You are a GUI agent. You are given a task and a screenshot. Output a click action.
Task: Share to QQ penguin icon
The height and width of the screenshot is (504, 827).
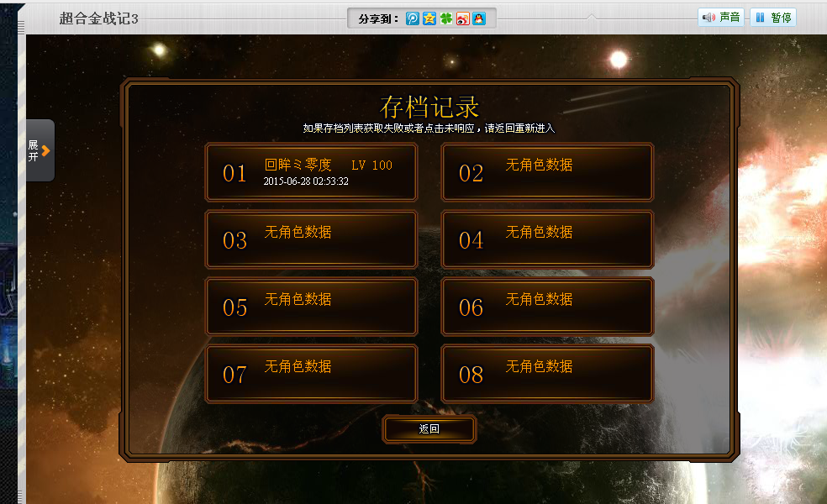click(x=479, y=18)
